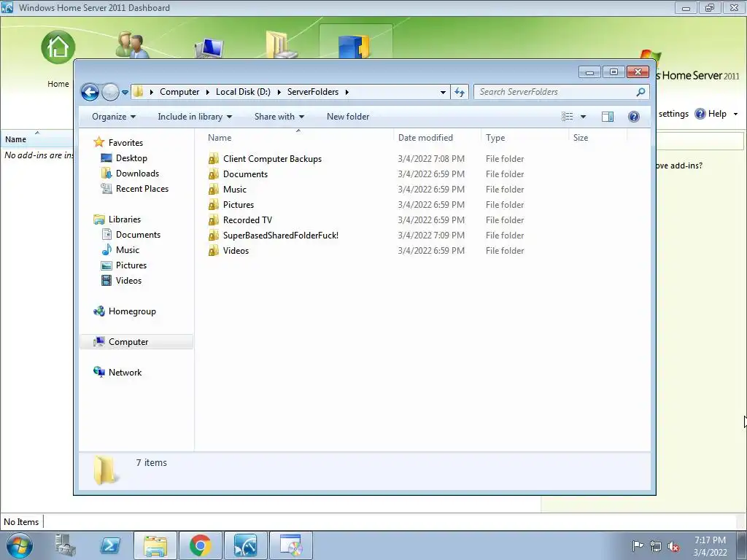Screen dimensions: 747x560
Task: Open Windows Explorer taskbar icon
Action: (155, 545)
